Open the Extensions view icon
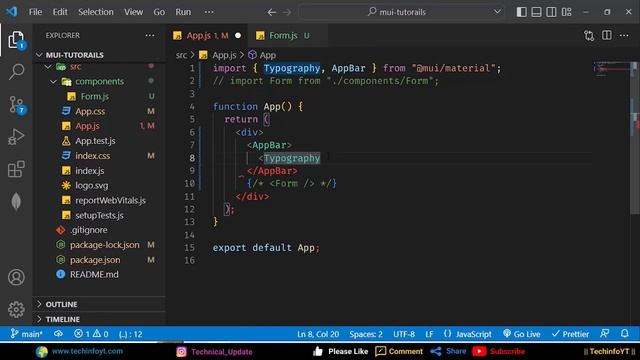640x360 pixels. (16, 169)
